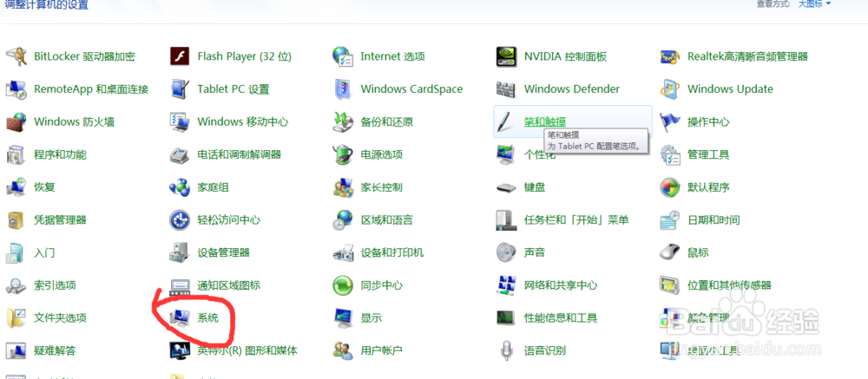Screen dimensions: 868x379
Task: Click the 凭据管理器 link
Action: [61, 219]
